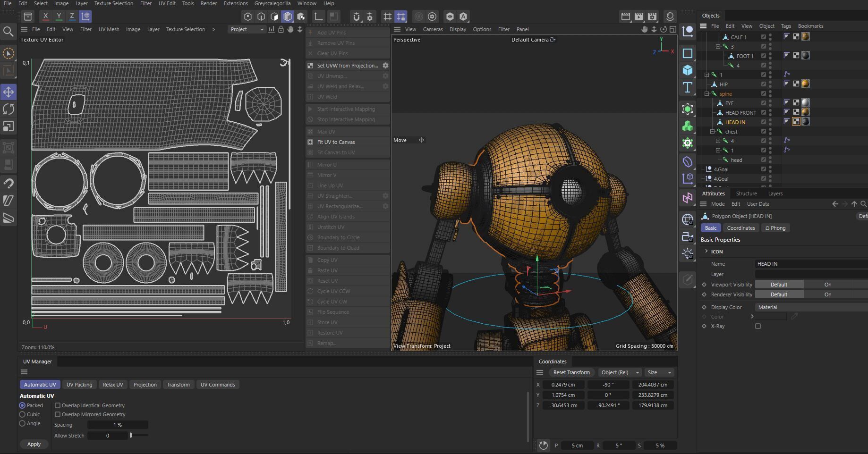
Task: Expand joint 1 above HIP
Action: point(707,75)
